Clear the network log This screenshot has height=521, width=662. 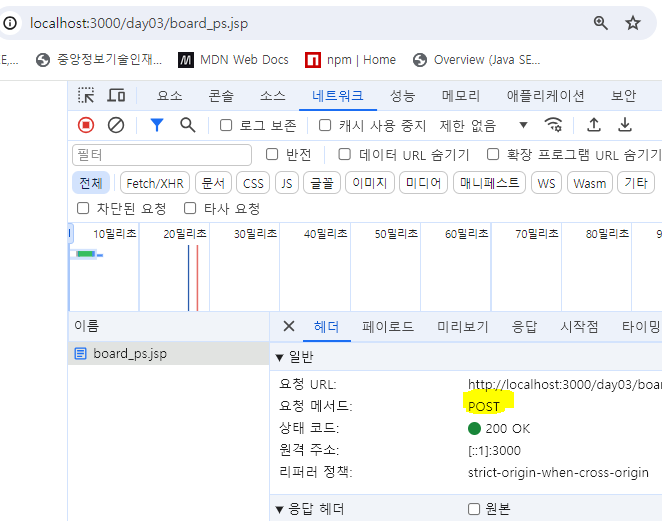point(116,125)
